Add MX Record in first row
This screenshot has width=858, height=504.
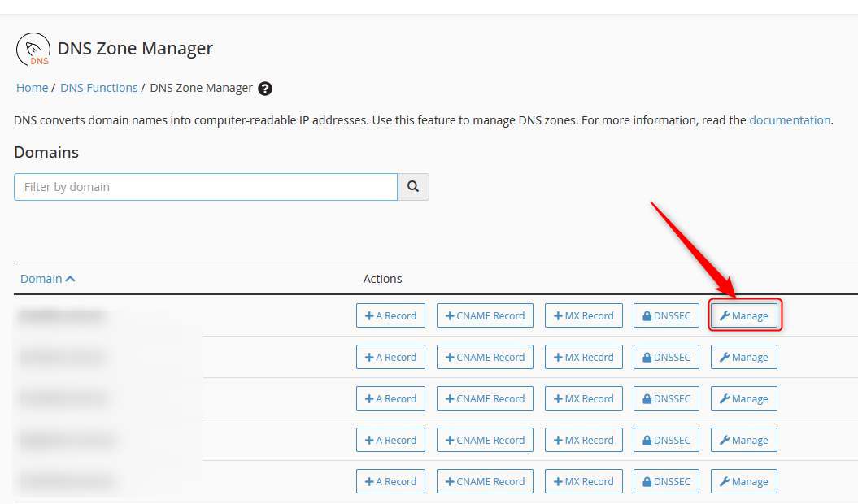583,316
